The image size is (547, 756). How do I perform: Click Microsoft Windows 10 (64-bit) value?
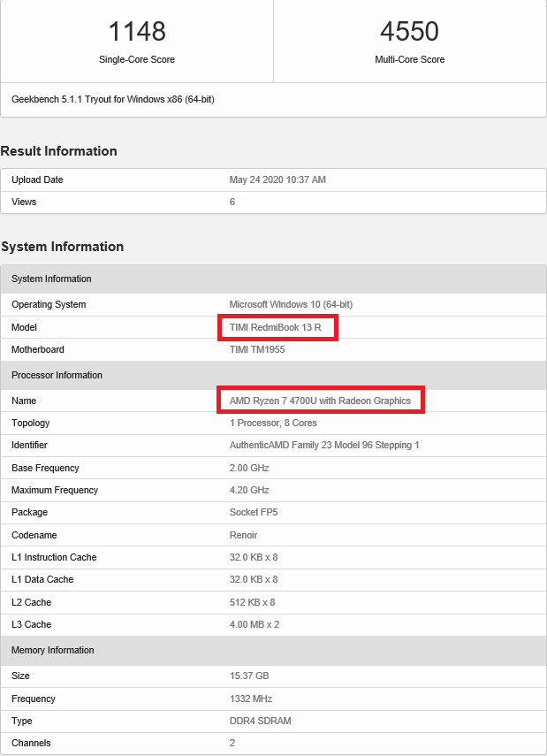tap(291, 305)
